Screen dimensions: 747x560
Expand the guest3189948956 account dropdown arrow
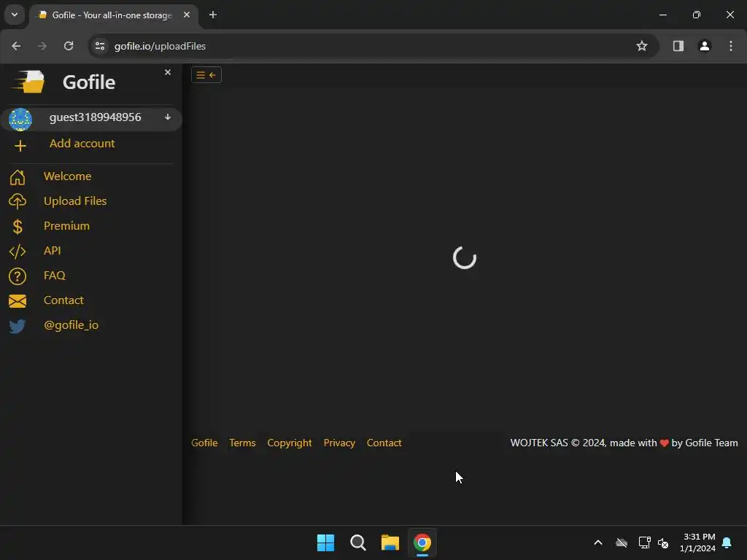coord(168,117)
